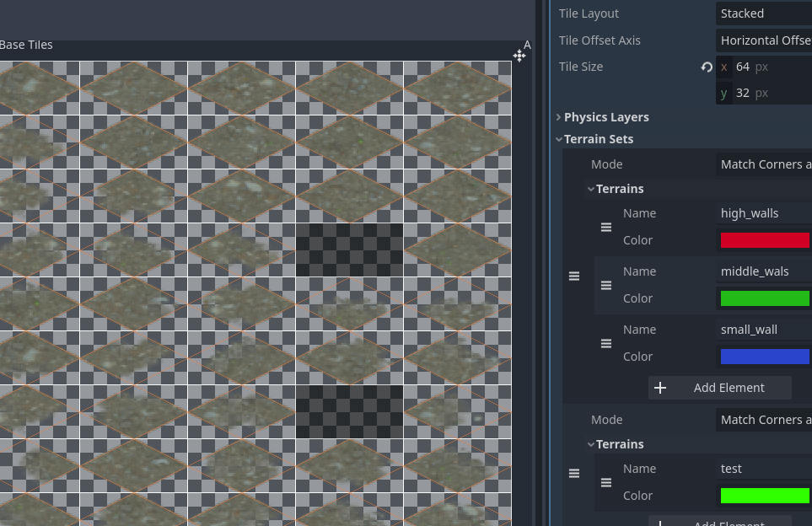Click the drag handle beside high_walls terrain

click(x=605, y=228)
